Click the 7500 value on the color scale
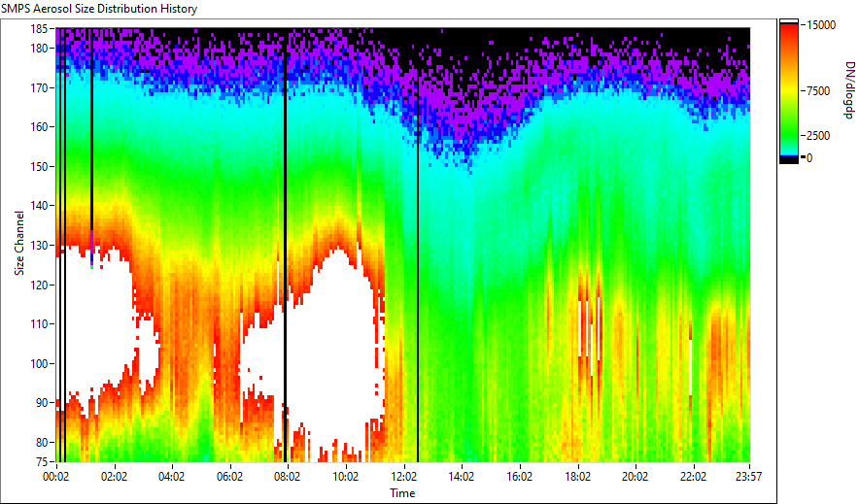 pos(818,91)
